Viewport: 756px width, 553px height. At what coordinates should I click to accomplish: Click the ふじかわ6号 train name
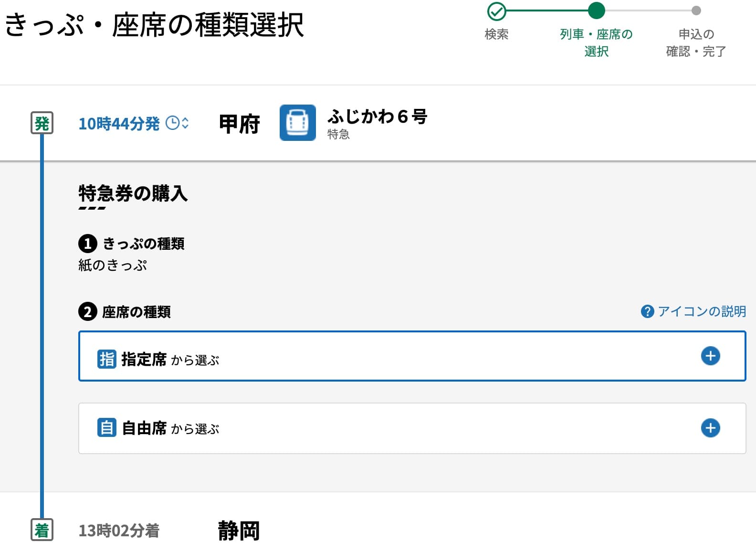pos(377,116)
